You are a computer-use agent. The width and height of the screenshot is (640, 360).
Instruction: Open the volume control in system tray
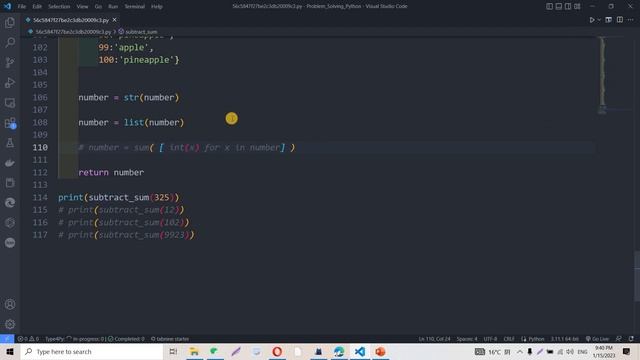point(570,351)
